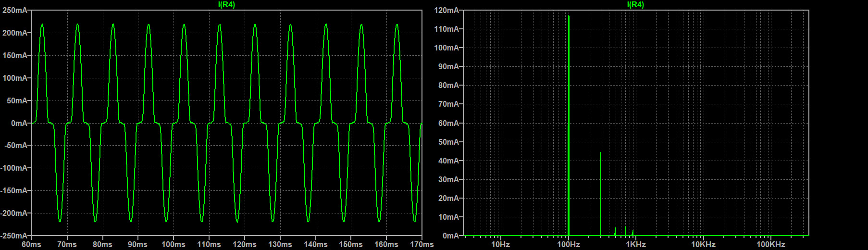
Task: Click the 200mA label on the waveform vertical axis
Action: 15,33
